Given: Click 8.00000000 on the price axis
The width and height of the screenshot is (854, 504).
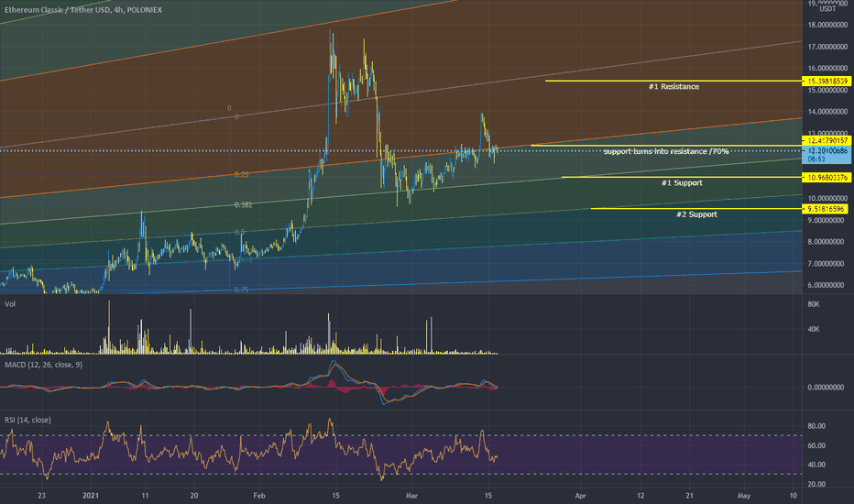Looking at the screenshot, I should pos(827,242).
